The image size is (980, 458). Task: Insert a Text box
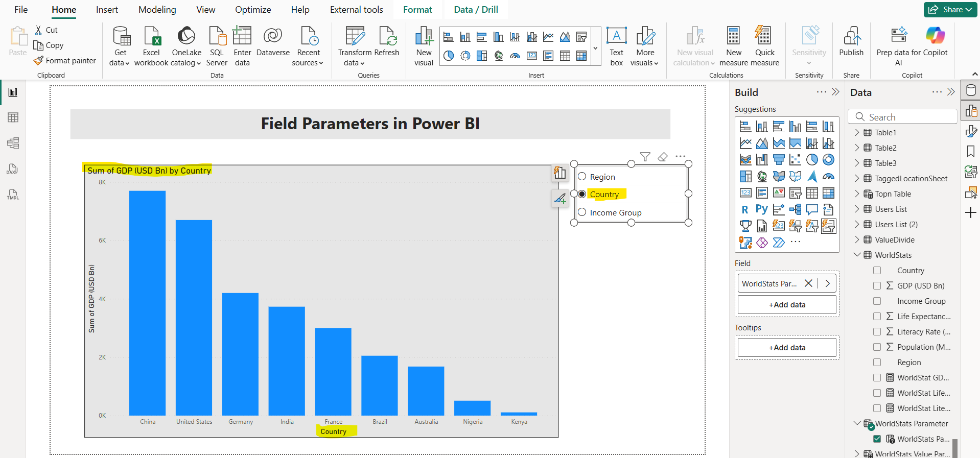[x=616, y=46]
